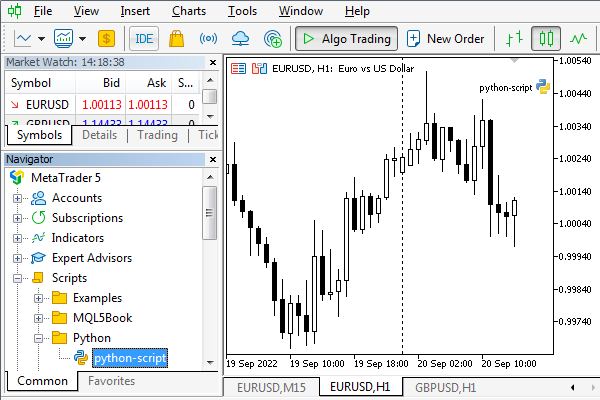This screenshot has width=600, height=400.
Task: Click the red Depth of Market chart icon
Action: [238, 69]
